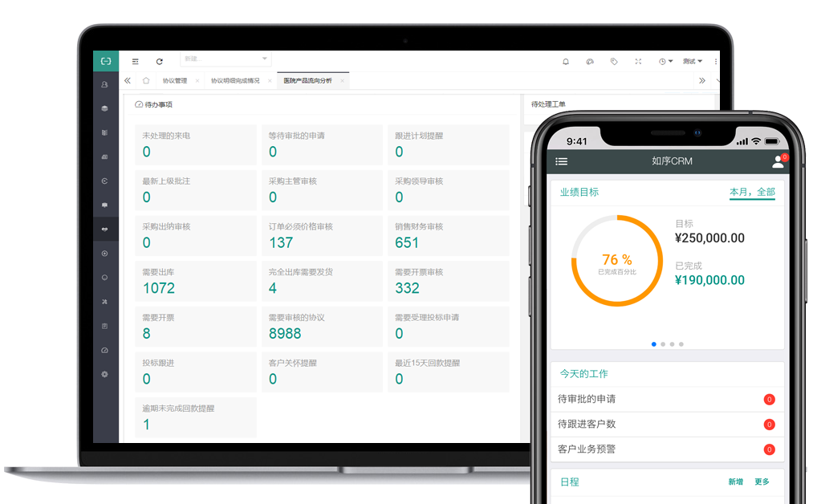Screen dimensions: 817x504
Task: Open the 等待审批的申请 card
Action: pos(322,145)
